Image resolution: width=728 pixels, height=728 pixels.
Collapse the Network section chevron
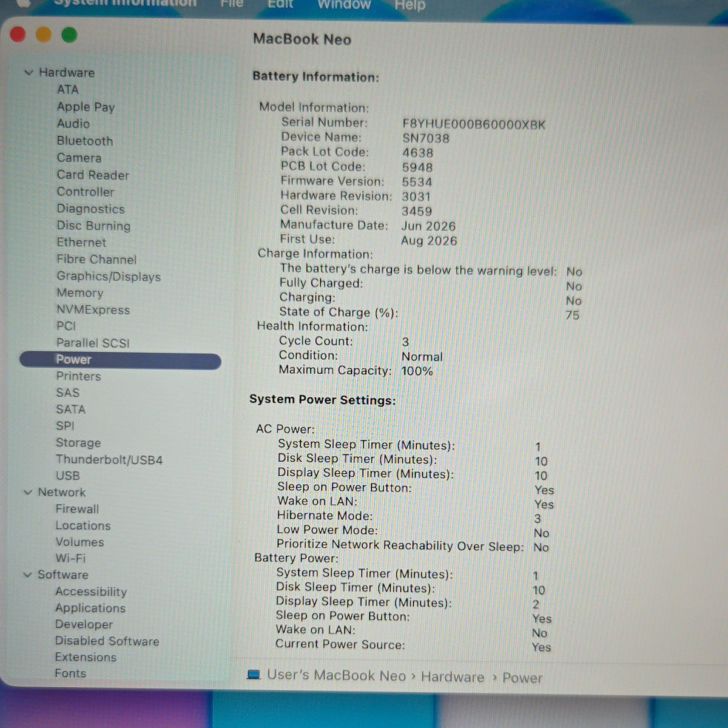pos(28,492)
